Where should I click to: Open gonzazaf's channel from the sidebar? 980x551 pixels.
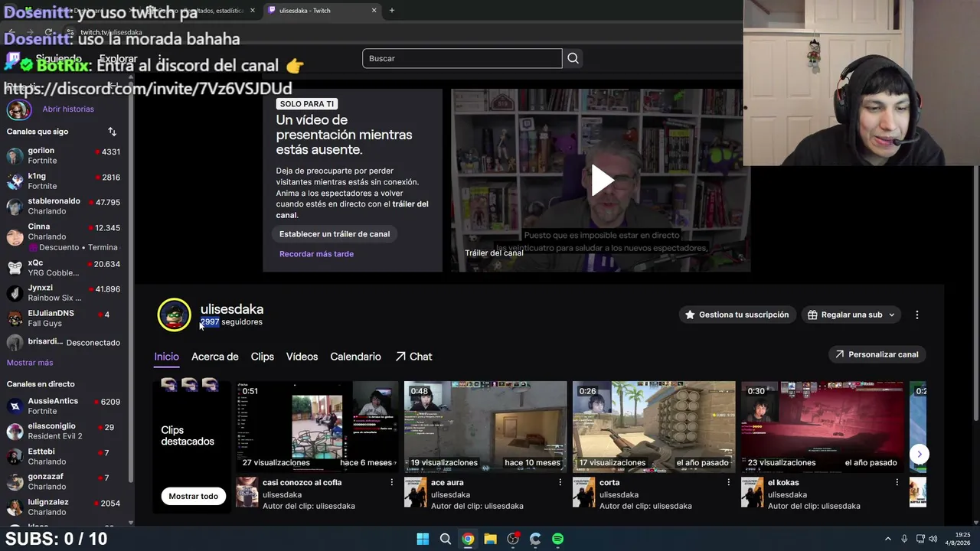point(64,482)
